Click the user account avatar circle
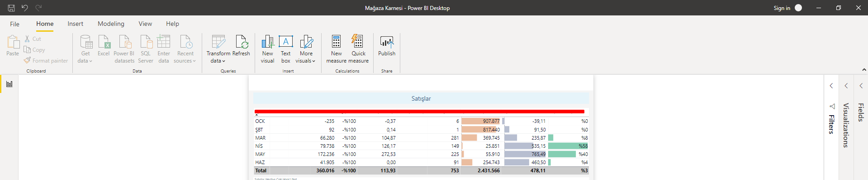The image size is (868, 180). (x=798, y=8)
